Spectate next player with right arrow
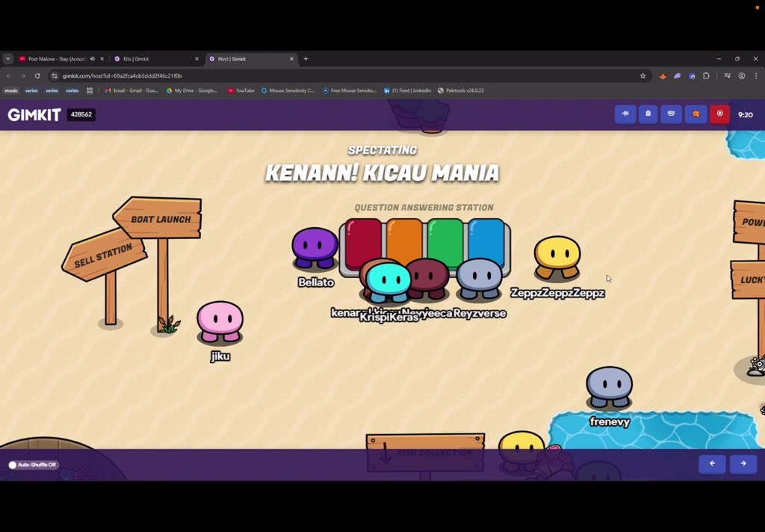765x532 pixels. point(743,464)
